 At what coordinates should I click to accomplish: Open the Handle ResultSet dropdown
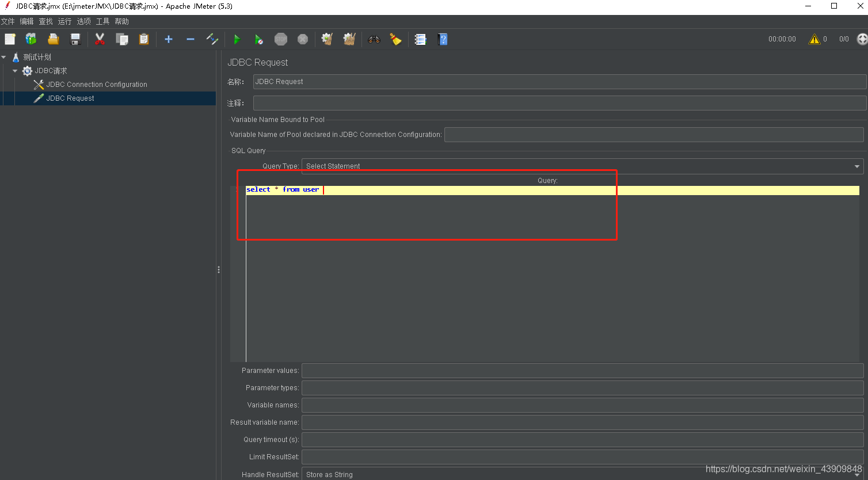583,474
